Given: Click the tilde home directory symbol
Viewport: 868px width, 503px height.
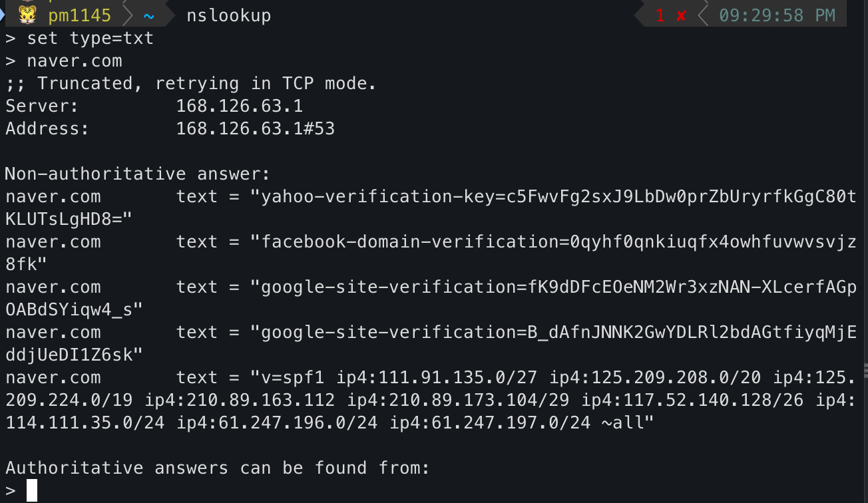Looking at the screenshot, I should click(149, 15).
